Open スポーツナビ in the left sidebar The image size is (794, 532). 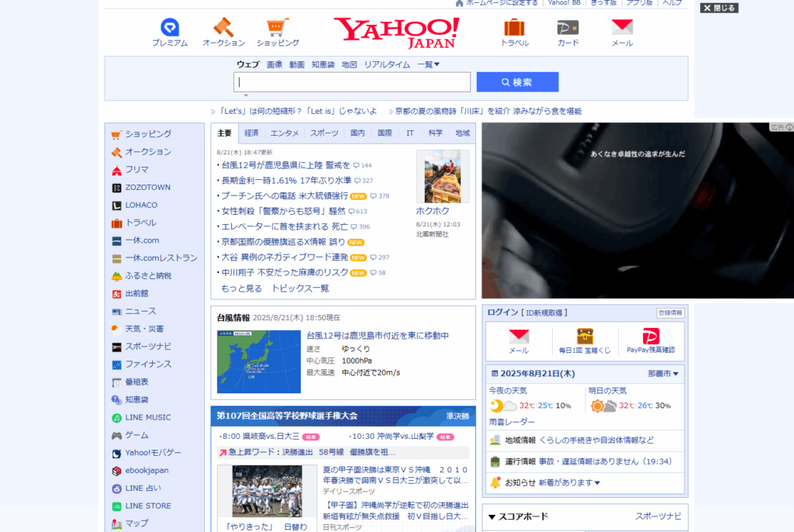pyautogui.click(x=148, y=347)
